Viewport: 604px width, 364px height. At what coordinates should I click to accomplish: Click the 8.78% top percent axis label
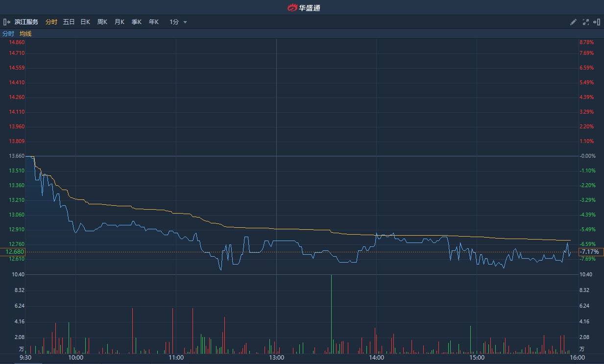[x=586, y=43]
